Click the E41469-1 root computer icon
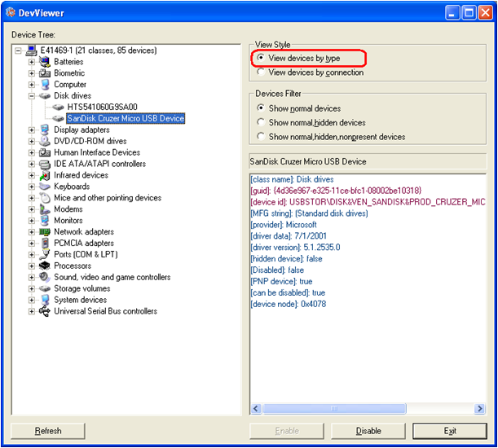Viewport: 498px width, 448px height. [x=32, y=51]
